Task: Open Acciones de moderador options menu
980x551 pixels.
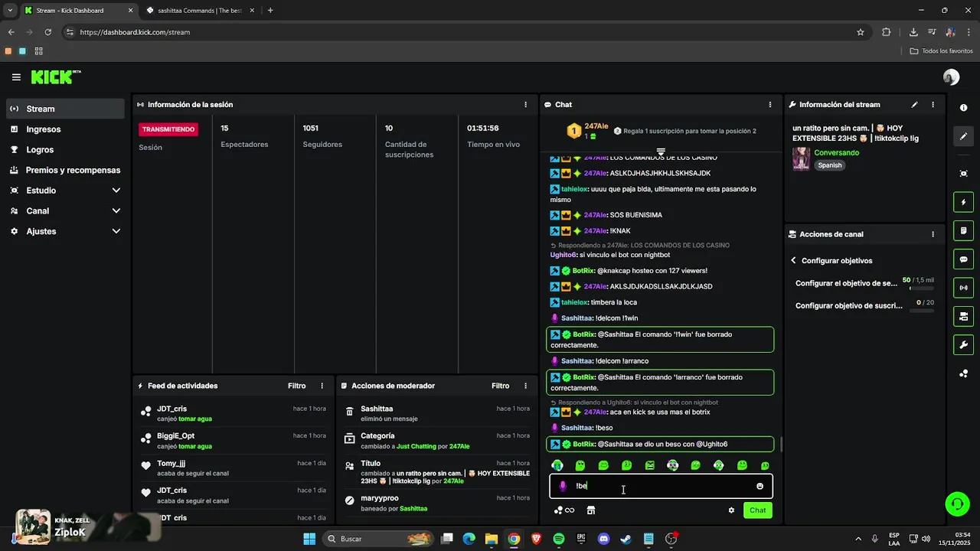Action: (525, 386)
